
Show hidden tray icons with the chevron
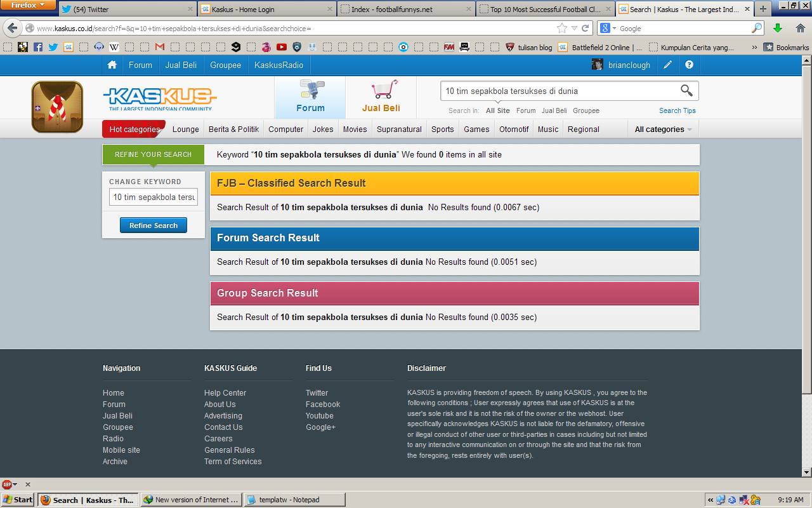click(710, 500)
